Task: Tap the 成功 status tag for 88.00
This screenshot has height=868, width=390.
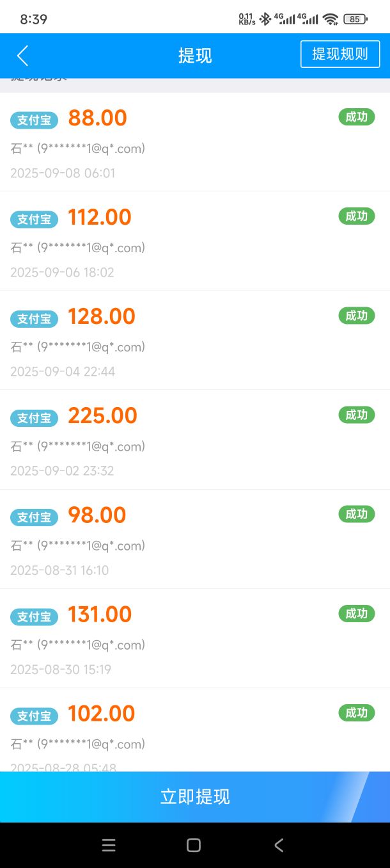Action: coord(356,117)
